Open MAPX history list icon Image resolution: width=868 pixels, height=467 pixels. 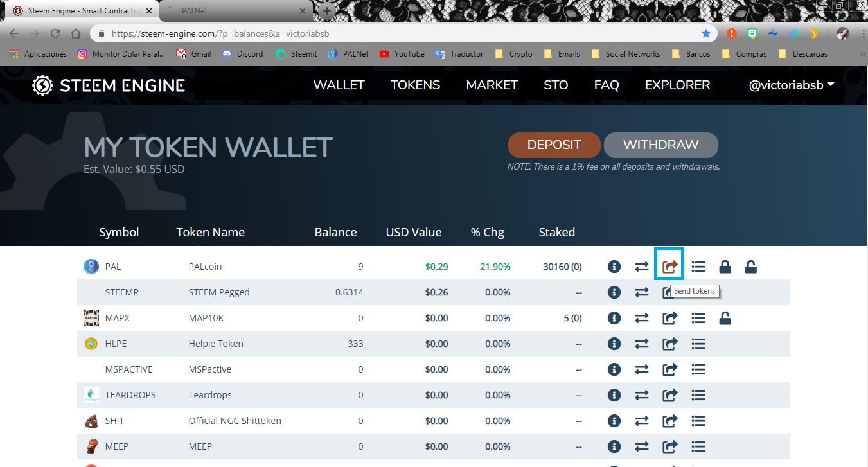tap(698, 318)
